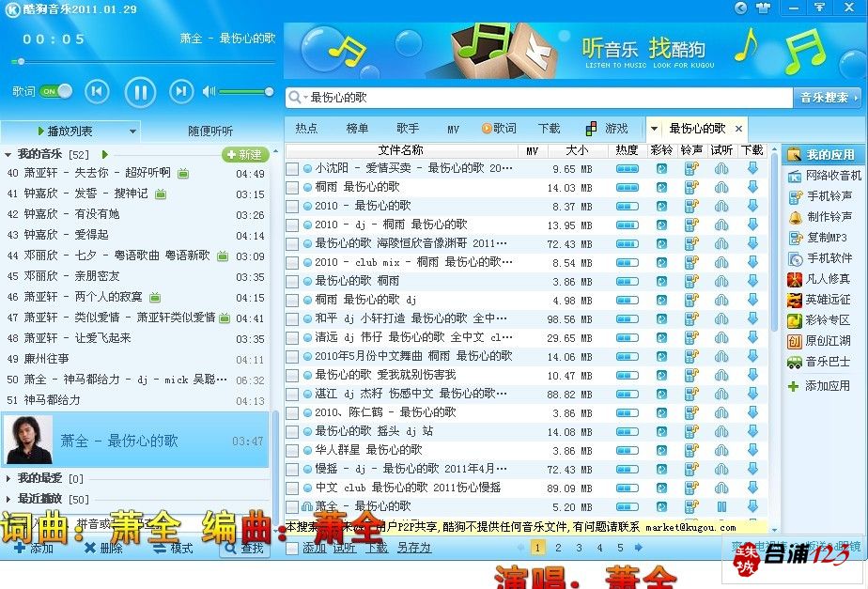Image resolution: width=868 pixels, height=589 pixels.
Task: Switch to 随便听听 panel
Action: (210, 132)
